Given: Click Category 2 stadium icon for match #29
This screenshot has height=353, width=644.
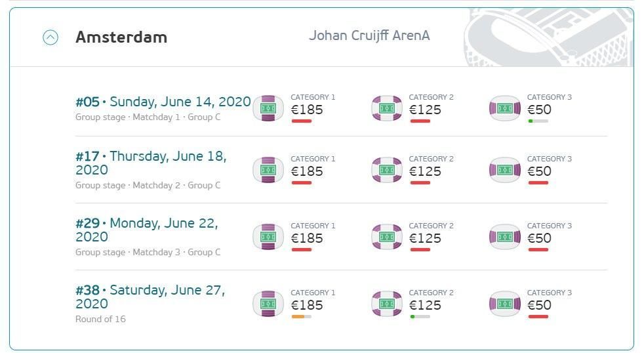Looking at the screenshot, I should pos(386,237).
